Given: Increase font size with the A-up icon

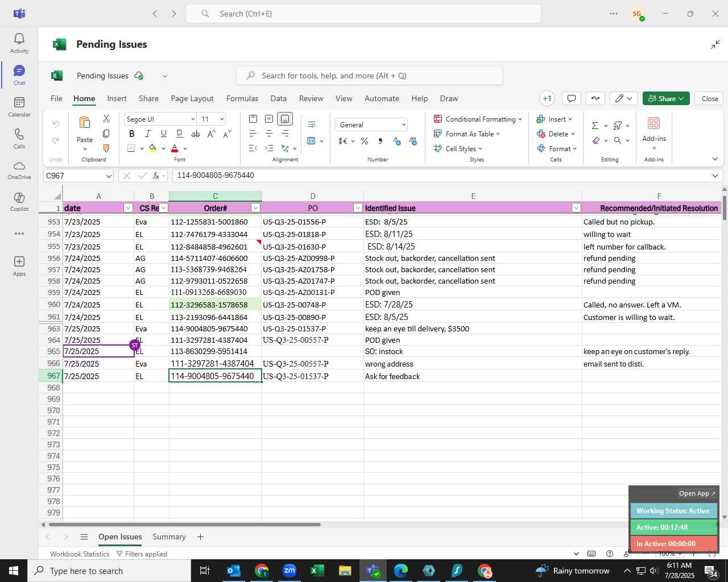Looking at the screenshot, I should click(212, 134).
